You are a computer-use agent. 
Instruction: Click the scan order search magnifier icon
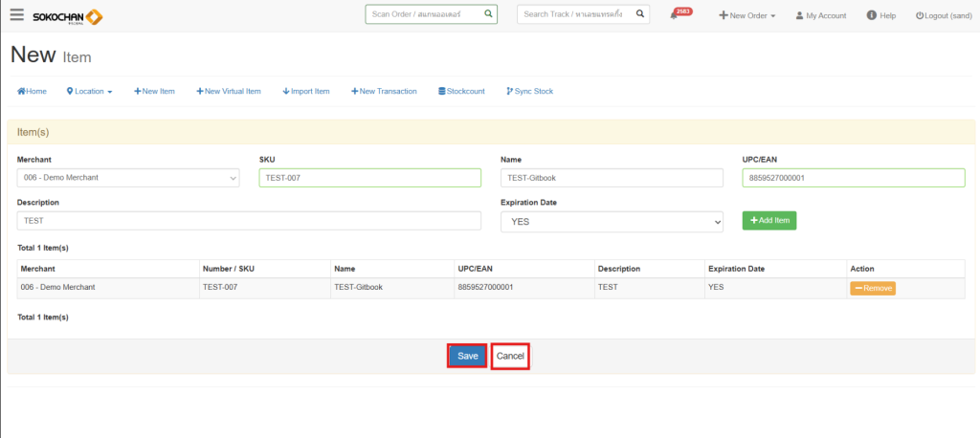[488, 14]
